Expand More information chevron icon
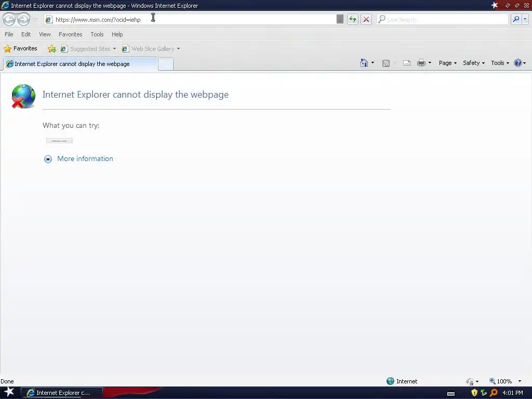This screenshot has width=532, height=399. [x=48, y=159]
